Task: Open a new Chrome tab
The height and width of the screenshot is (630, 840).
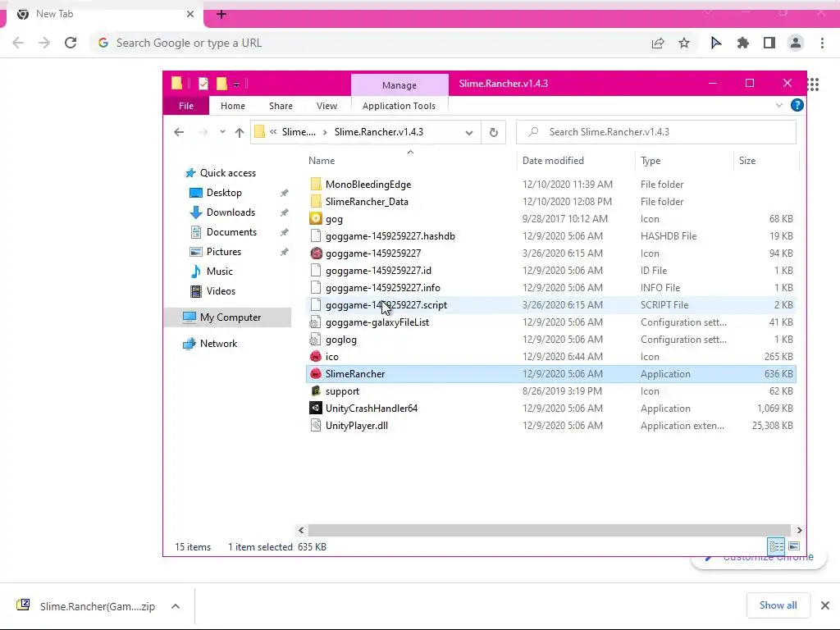Action: (221, 15)
